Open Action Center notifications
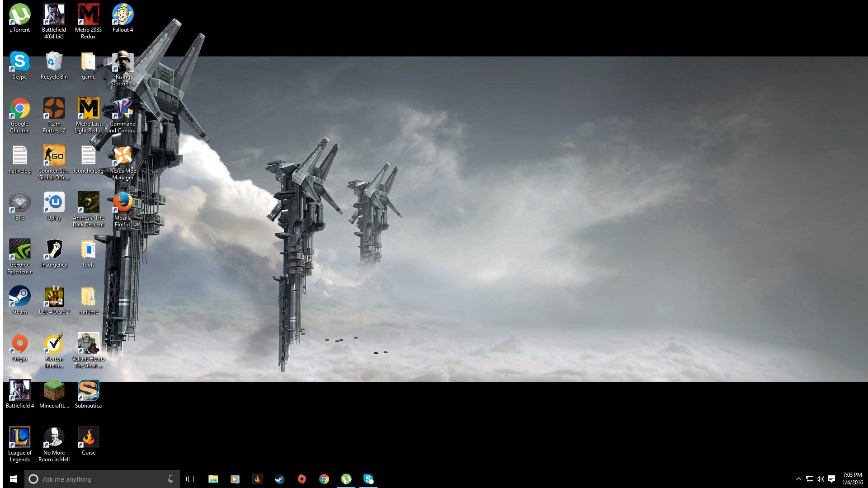Viewport: 868px width, 488px height. [831, 479]
